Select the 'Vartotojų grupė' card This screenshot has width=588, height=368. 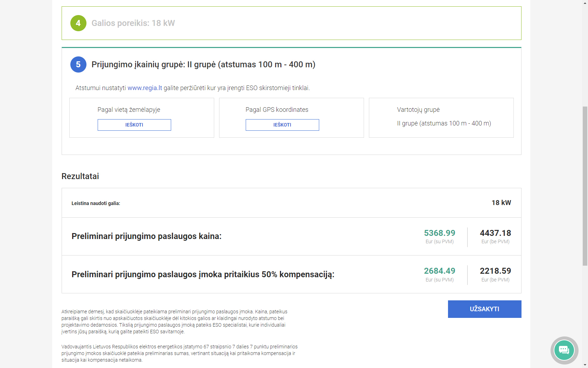coord(441,118)
